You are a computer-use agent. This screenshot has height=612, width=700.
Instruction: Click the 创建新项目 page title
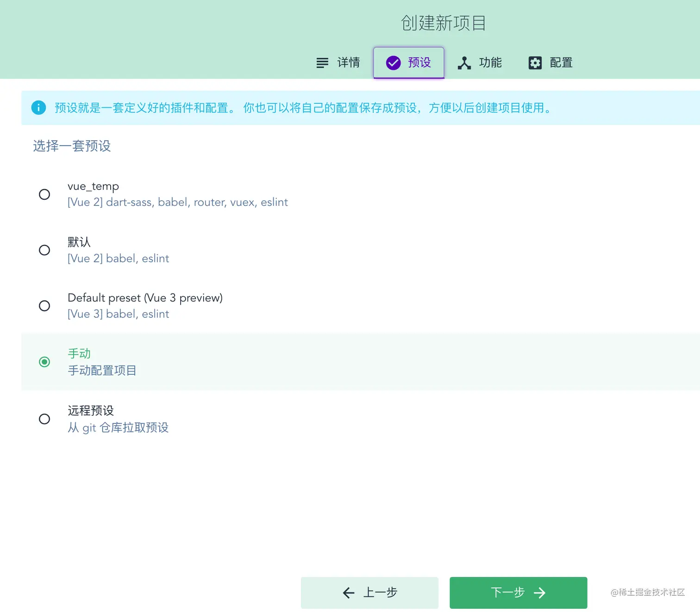[x=444, y=23]
